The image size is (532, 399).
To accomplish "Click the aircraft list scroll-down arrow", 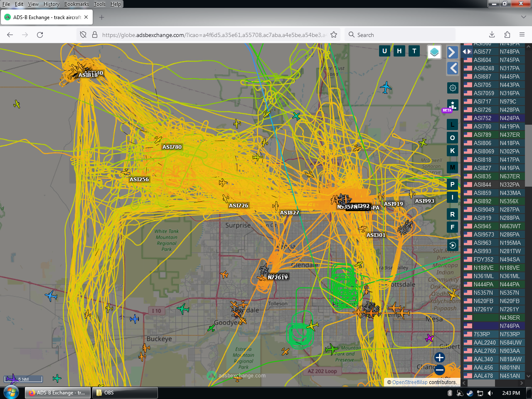I will tap(529, 376).
